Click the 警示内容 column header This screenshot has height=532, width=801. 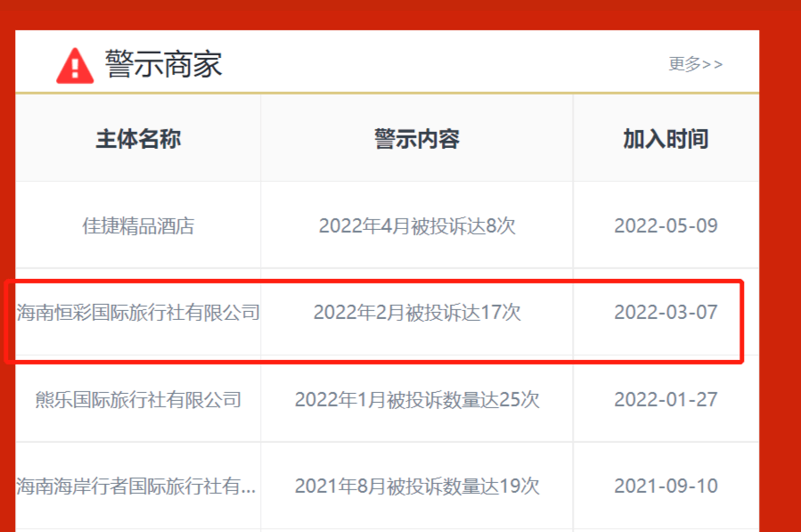click(417, 139)
